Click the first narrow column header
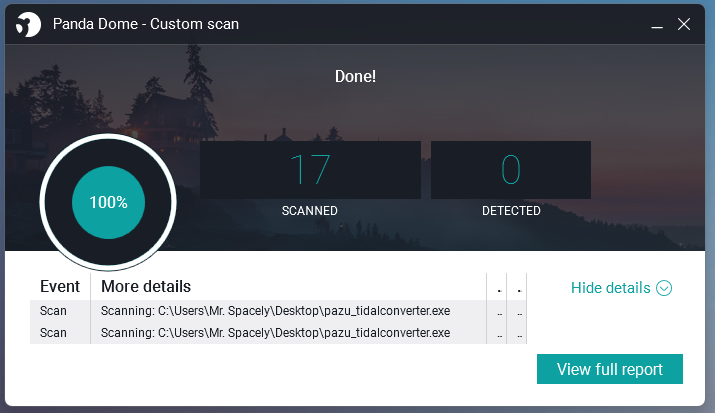715x413 pixels. pos(497,287)
